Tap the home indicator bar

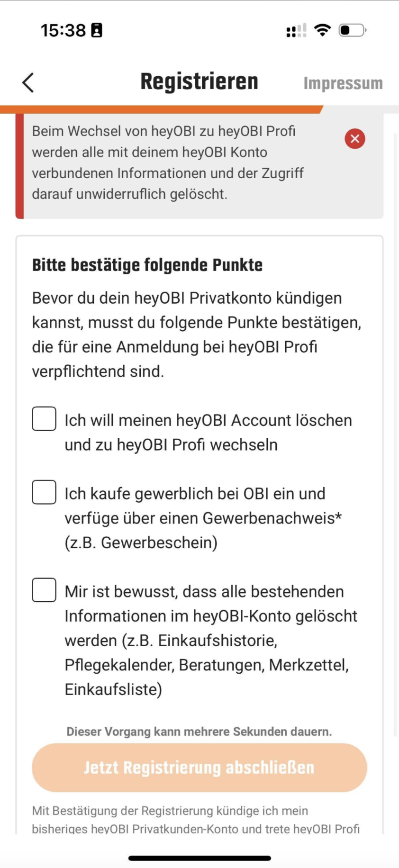pyautogui.click(x=199, y=858)
